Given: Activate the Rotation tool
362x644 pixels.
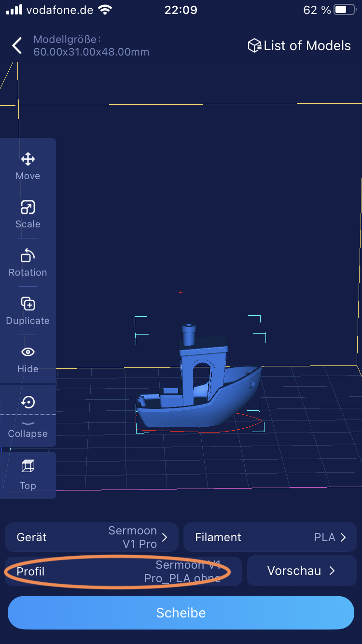Looking at the screenshot, I should pyautogui.click(x=28, y=256).
